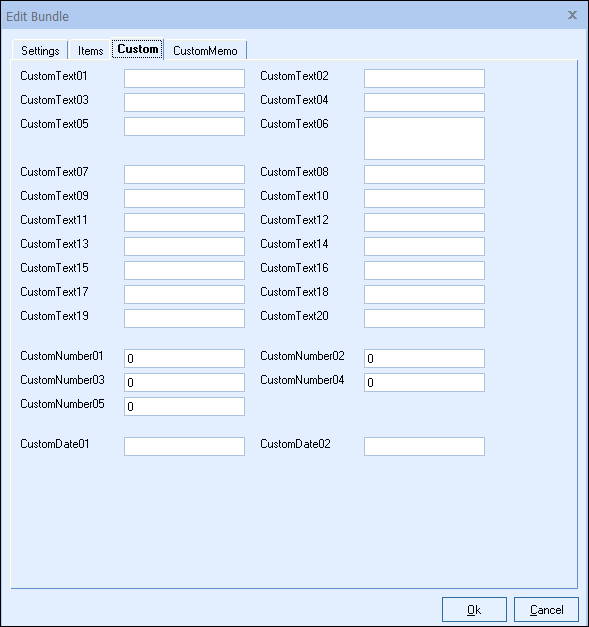Focus the CustomText01 input field
The height and width of the screenshot is (627, 589).
tap(184, 78)
